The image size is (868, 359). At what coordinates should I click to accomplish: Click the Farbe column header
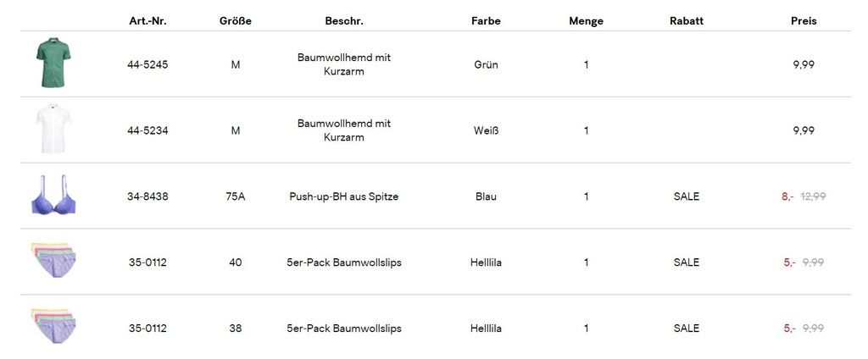(x=486, y=21)
